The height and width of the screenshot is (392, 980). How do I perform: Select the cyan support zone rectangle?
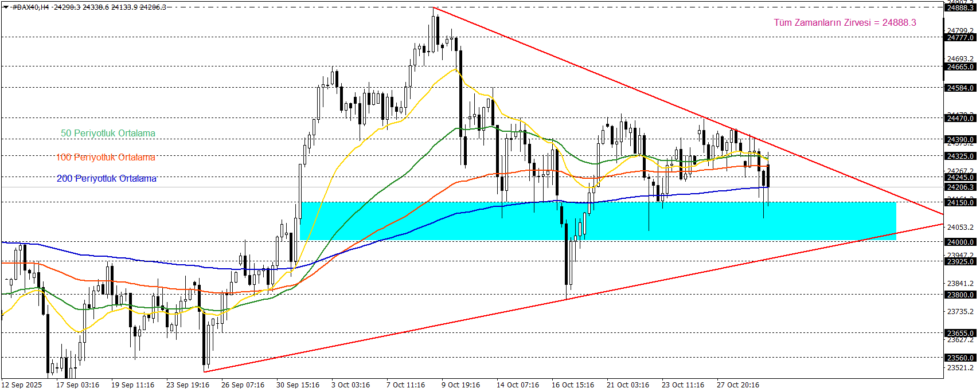click(598, 221)
